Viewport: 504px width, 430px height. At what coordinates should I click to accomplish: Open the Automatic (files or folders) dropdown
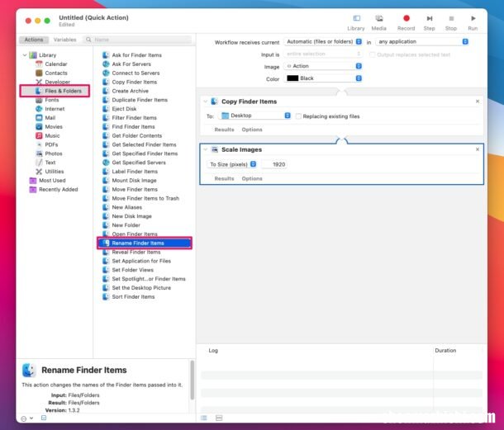[323, 42]
